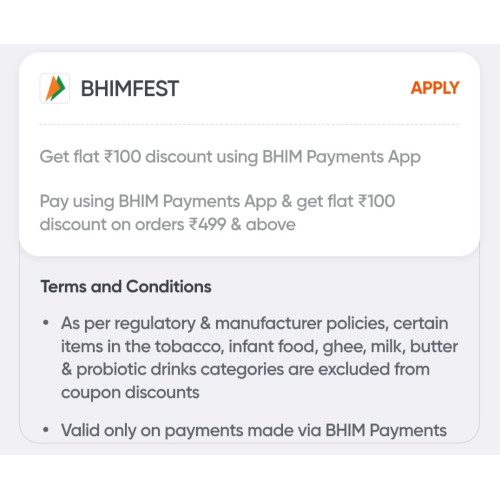Click the Valid only on payments term
The width and height of the screenshot is (500, 500).
pos(254,430)
